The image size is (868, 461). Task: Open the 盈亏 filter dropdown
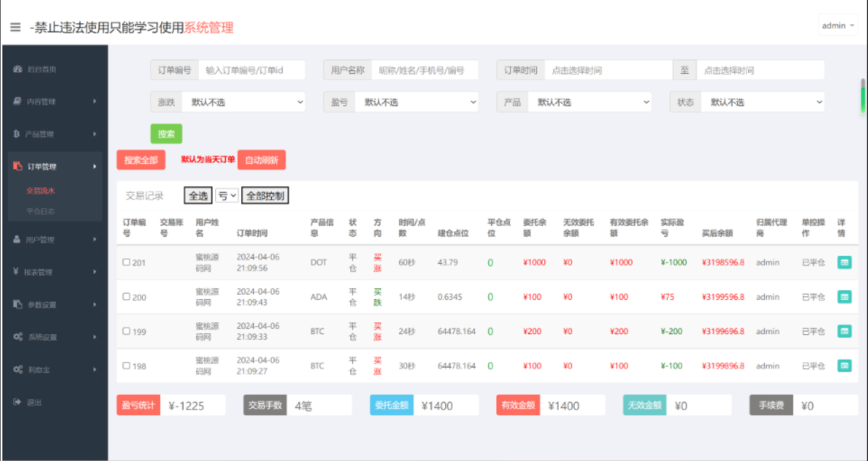[x=417, y=103]
